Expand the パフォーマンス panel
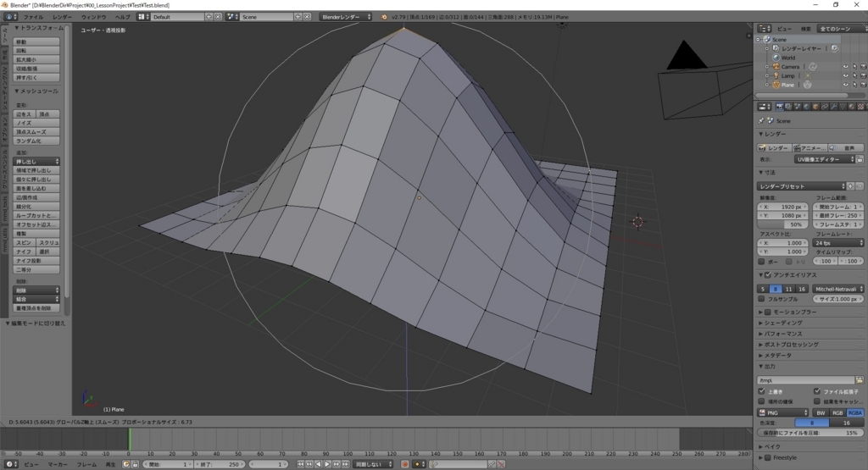Screen dimensions: 868x470 point(782,334)
